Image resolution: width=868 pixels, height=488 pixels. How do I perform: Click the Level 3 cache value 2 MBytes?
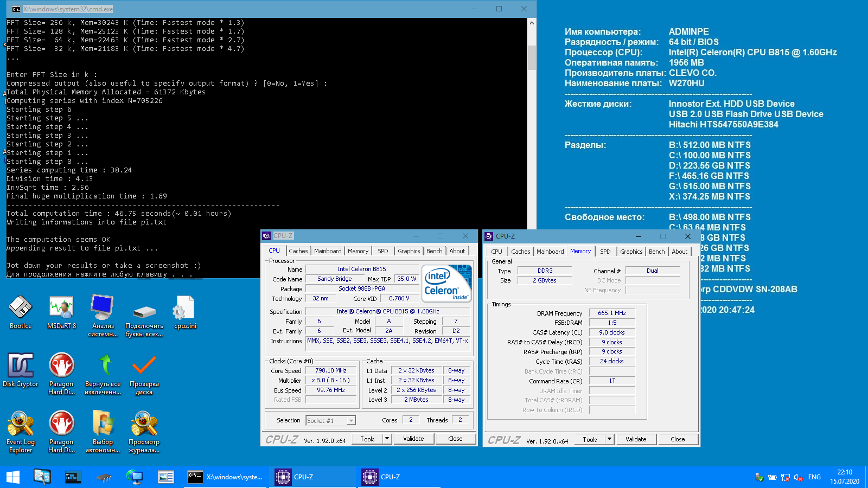[416, 400]
